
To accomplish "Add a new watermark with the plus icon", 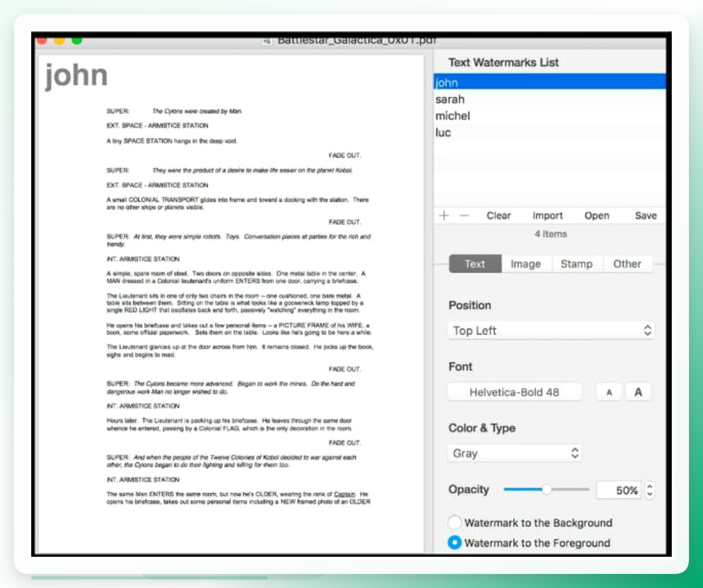I will pyautogui.click(x=444, y=215).
